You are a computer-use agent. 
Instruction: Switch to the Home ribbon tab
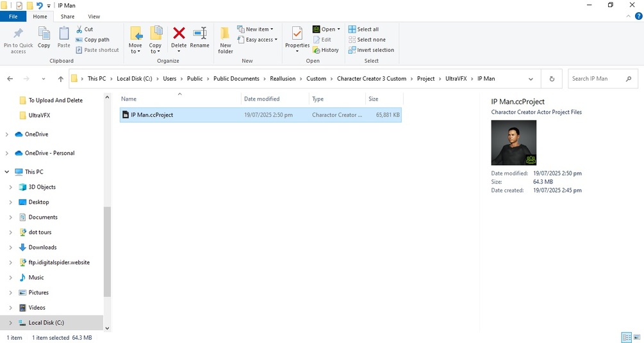40,17
